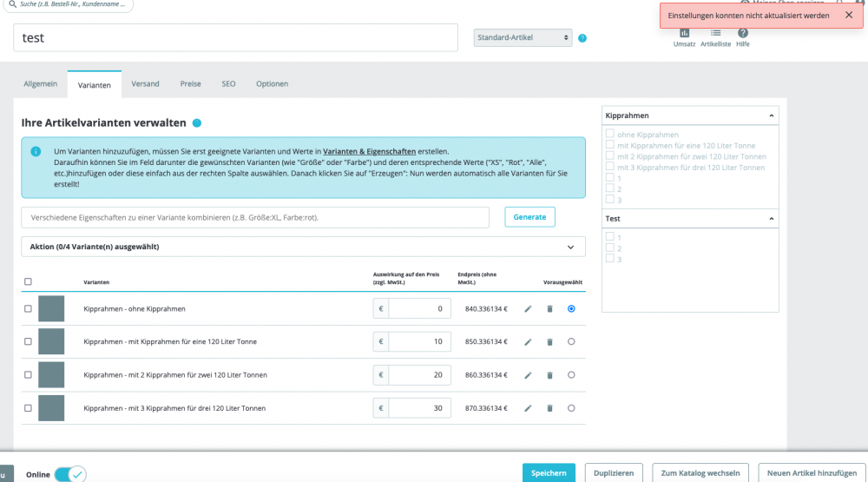Switch to the SEO tab
The height and width of the screenshot is (482, 868).
click(228, 84)
